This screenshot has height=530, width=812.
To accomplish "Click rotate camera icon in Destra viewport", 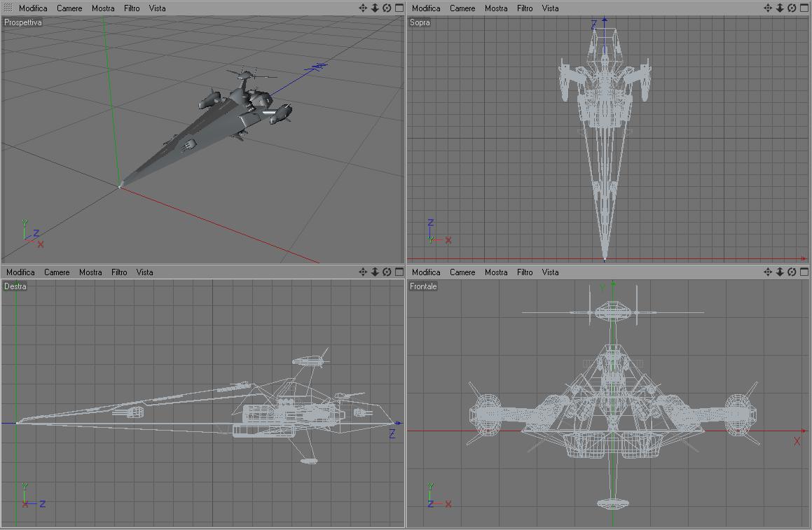I will [x=387, y=272].
